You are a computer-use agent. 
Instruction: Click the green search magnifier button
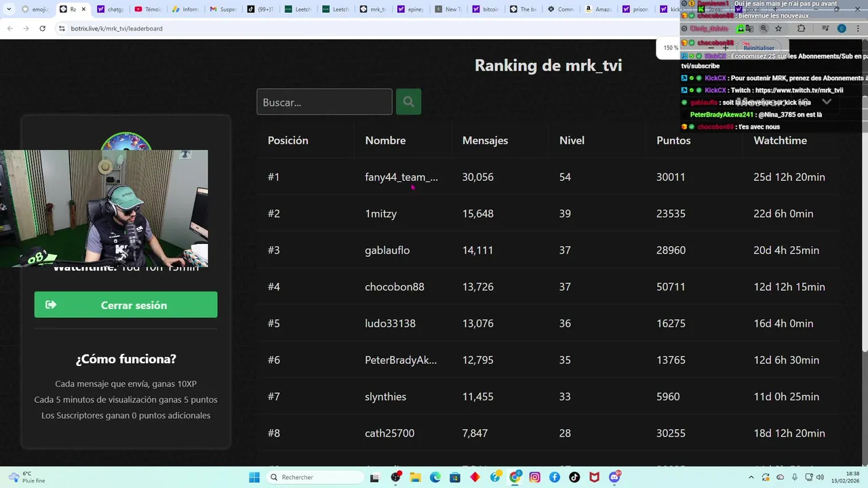[408, 102]
